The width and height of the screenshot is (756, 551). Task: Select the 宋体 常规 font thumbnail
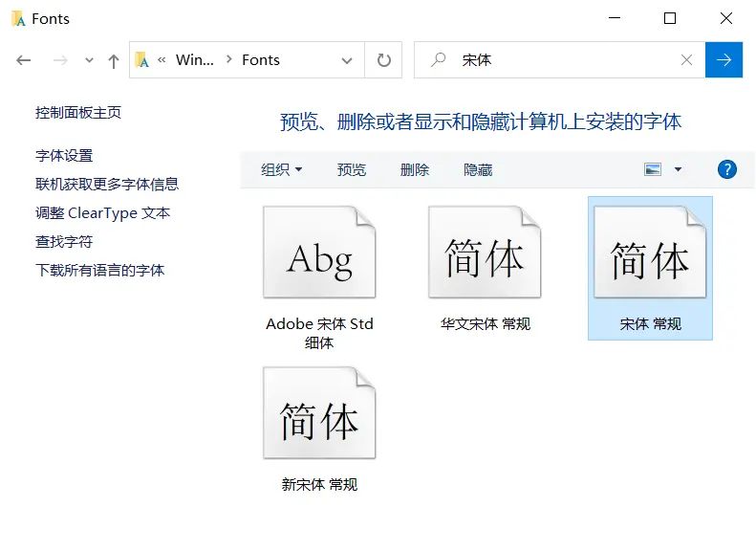pyautogui.click(x=650, y=252)
